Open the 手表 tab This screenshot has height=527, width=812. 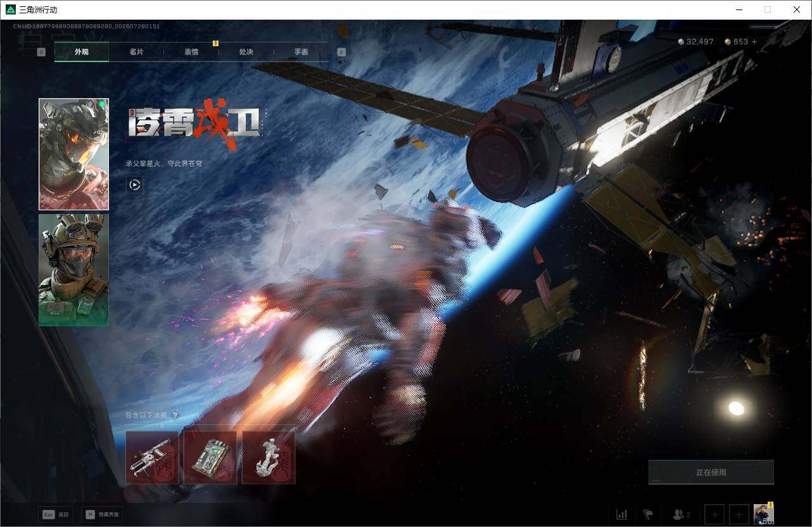tap(301, 52)
